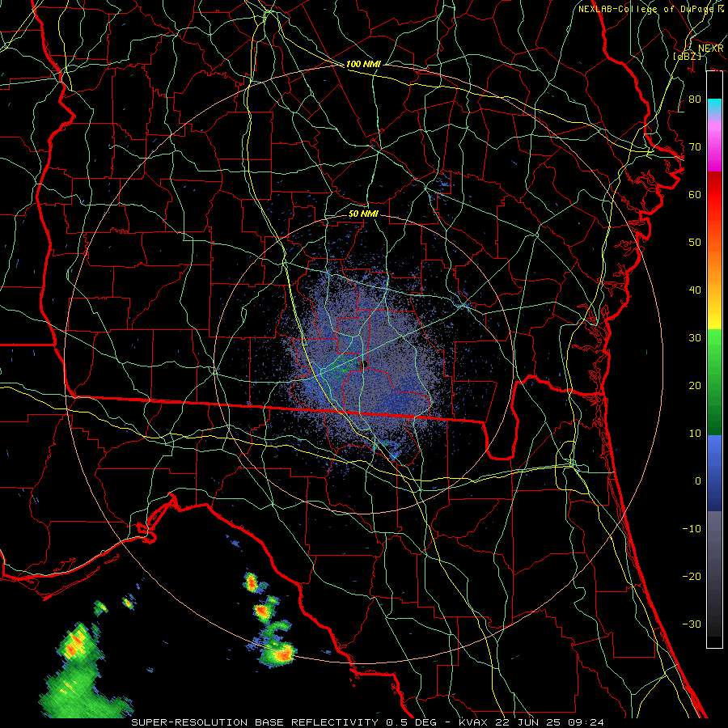Click the 60 dBZ scale value
The height and width of the screenshot is (728, 728).
[695, 194]
